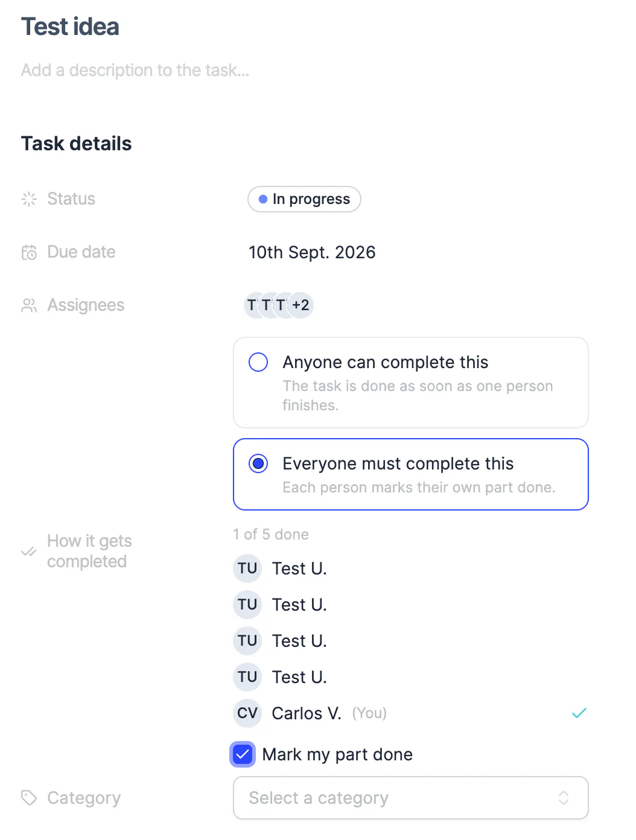Click the first TU avatar in list
Image resolution: width=636 pixels, height=840 pixels.
pyautogui.click(x=247, y=568)
